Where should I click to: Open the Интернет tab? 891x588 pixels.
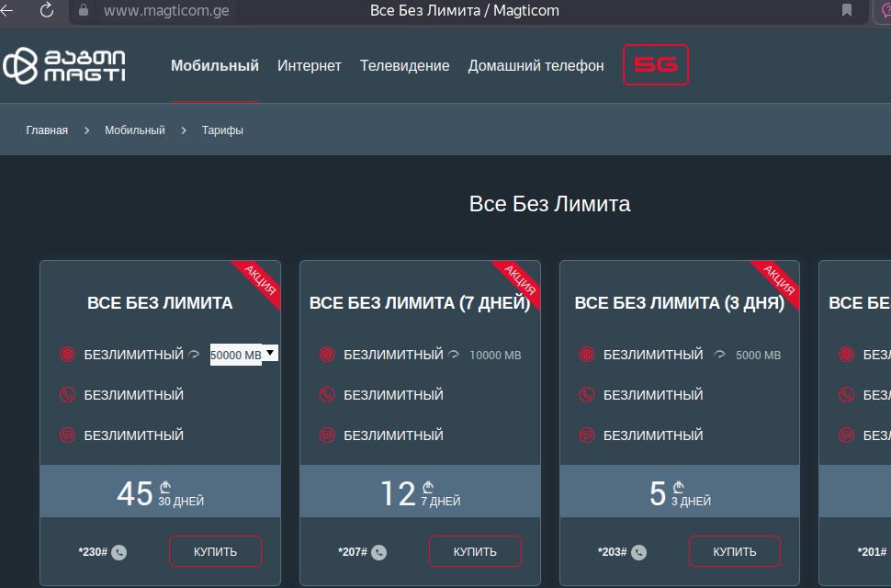pos(310,66)
